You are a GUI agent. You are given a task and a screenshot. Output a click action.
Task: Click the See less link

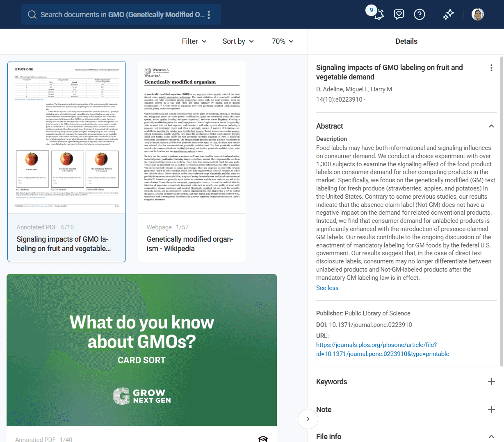(327, 288)
